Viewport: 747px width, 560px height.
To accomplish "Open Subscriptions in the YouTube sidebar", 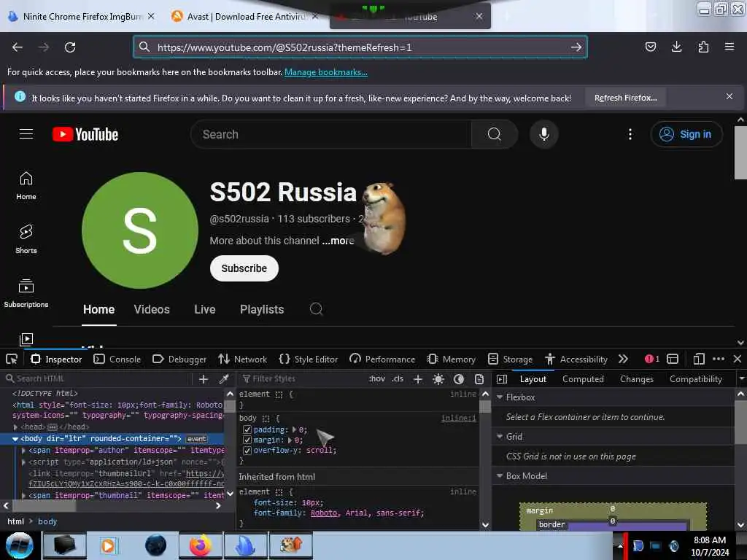I will 26,293.
